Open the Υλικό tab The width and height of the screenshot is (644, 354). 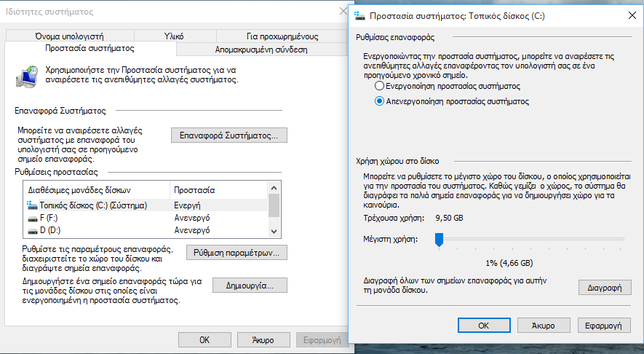point(174,36)
